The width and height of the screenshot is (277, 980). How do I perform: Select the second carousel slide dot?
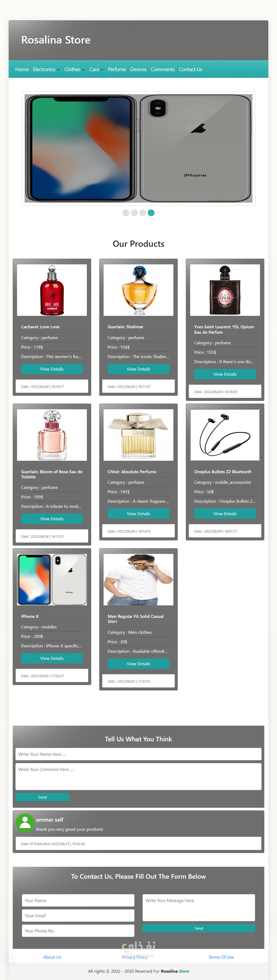click(x=134, y=213)
